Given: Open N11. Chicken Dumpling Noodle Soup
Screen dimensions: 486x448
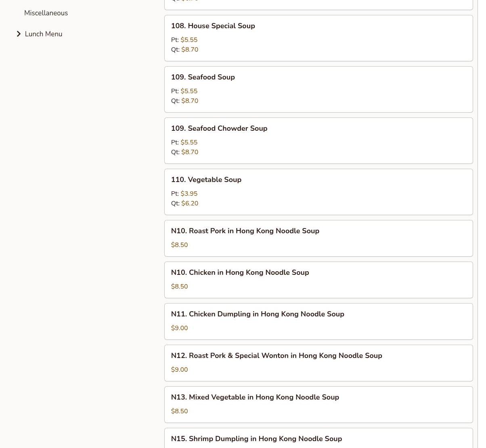Looking at the screenshot, I should coord(257,314).
